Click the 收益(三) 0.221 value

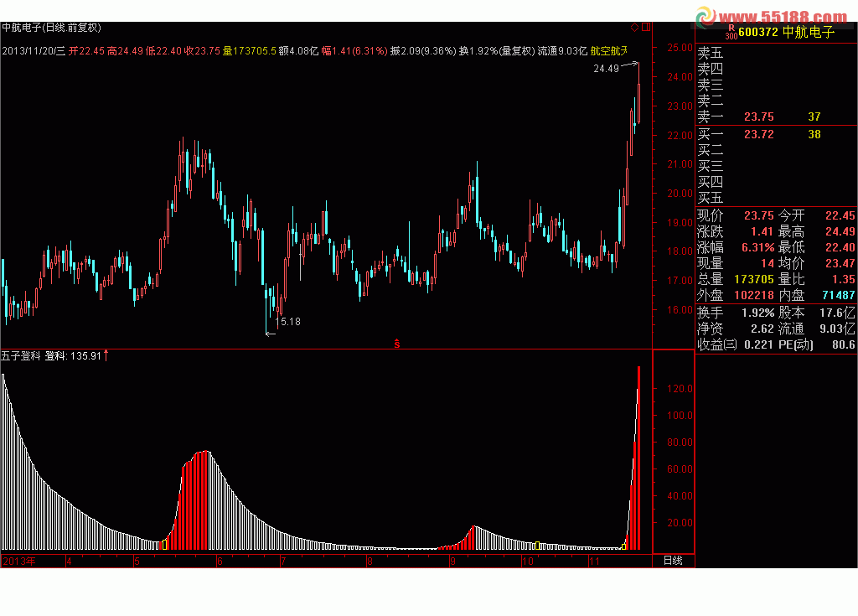pos(758,344)
